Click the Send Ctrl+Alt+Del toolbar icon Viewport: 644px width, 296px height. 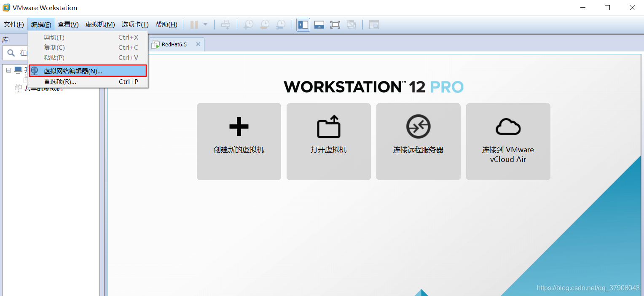[226, 24]
